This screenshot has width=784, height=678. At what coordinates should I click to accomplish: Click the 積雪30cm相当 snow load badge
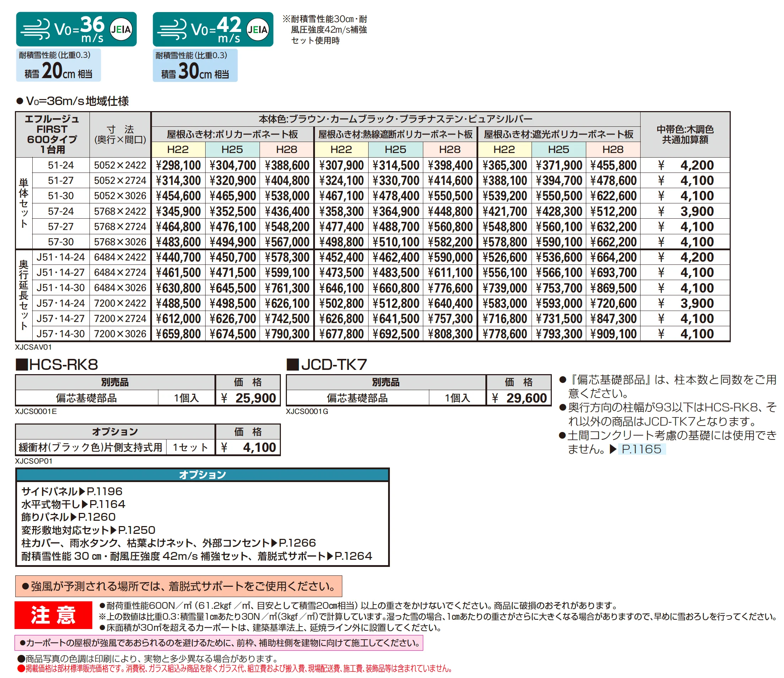click(x=195, y=65)
